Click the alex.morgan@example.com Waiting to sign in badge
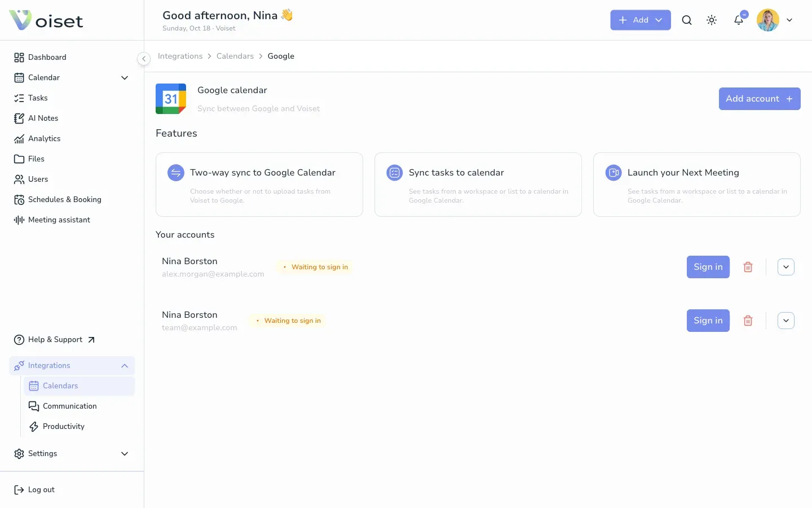Viewport: 812px width, 508px height. pyautogui.click(x=315, y=267)
